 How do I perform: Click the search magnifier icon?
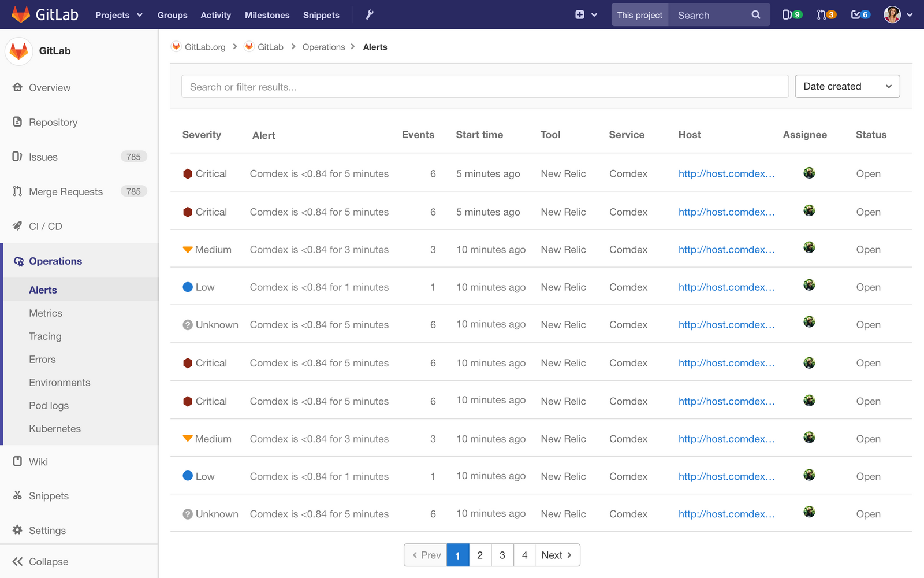(756, 15)
